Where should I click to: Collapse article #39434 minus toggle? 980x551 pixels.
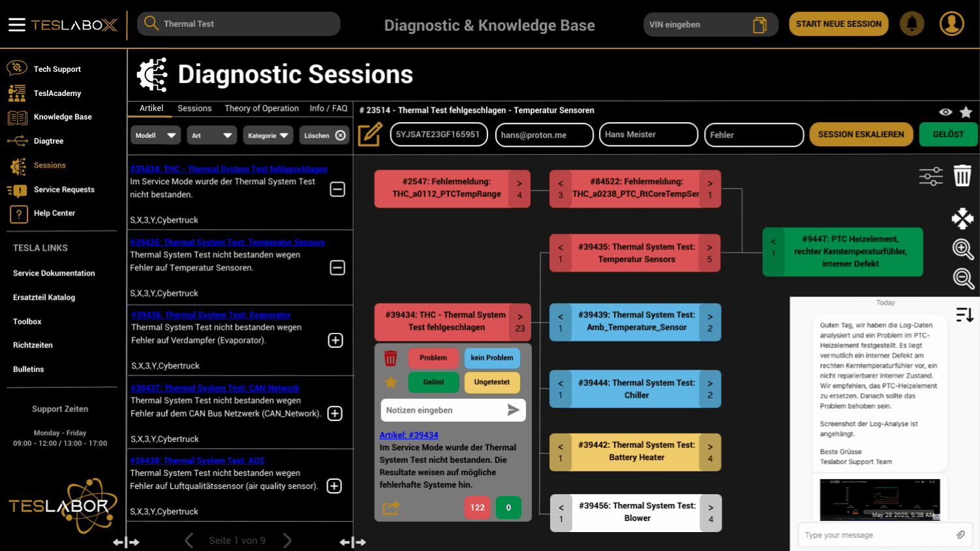coord(337,189)
